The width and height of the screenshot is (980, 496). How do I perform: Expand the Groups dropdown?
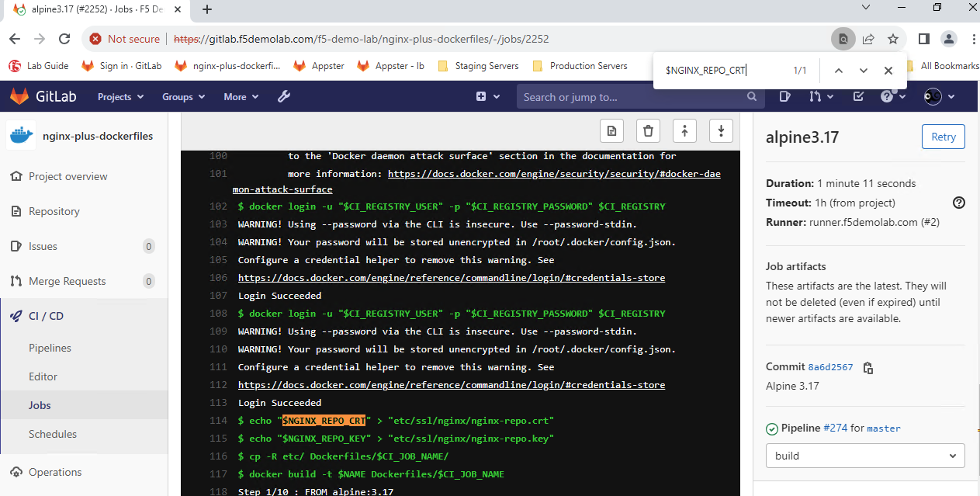(183, 96)
